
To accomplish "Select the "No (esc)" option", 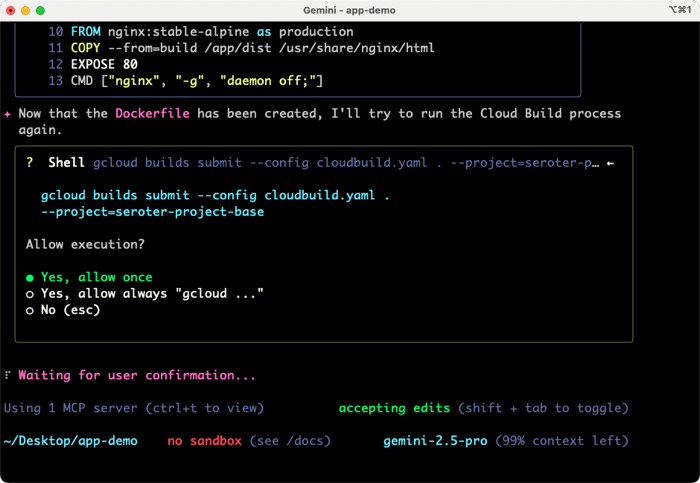I will click(x=70, y=310).
